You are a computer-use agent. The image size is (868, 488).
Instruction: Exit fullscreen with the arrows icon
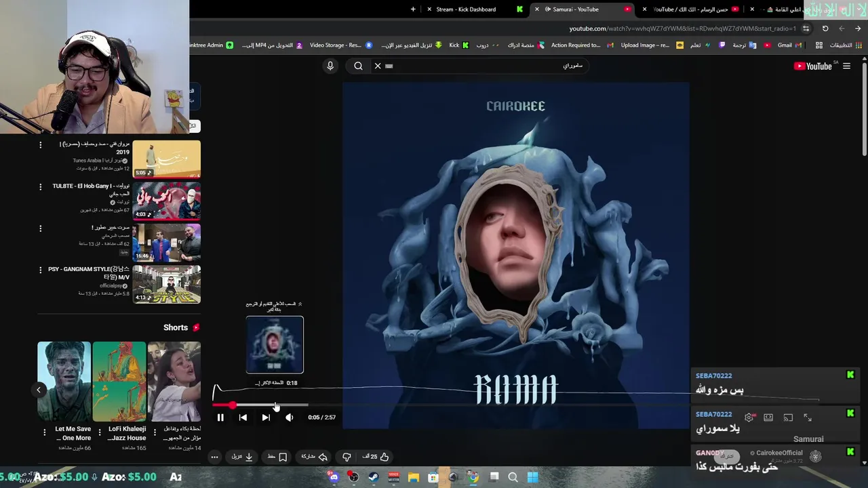[808, 418]
